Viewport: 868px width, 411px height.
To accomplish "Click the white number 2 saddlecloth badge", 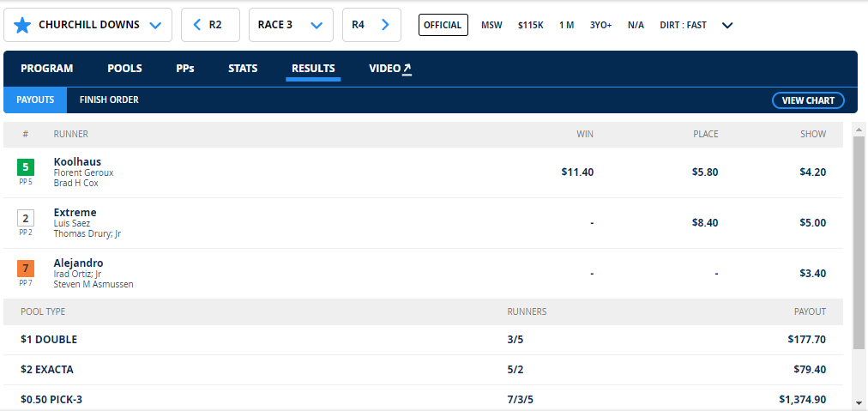I will 26,218.
